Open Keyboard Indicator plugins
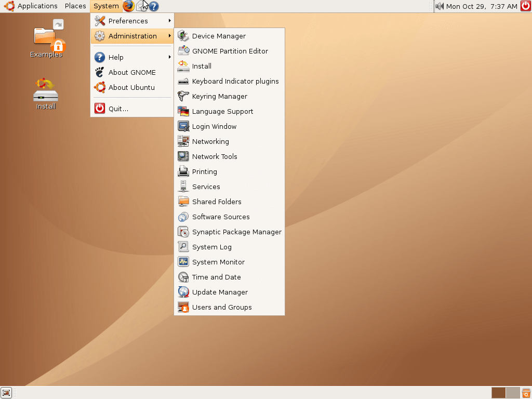This screenshot has height=399, width=532. (229, 81)
